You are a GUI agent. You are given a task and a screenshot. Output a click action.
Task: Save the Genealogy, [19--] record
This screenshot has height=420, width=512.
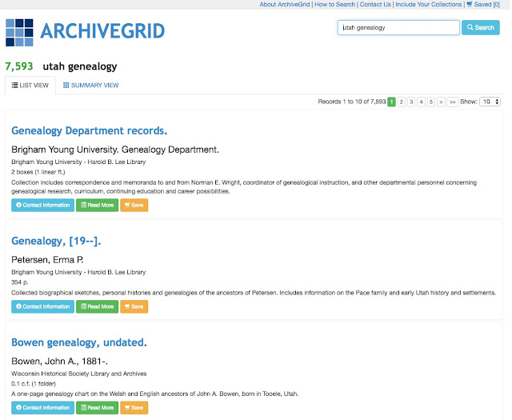point(134,306)
